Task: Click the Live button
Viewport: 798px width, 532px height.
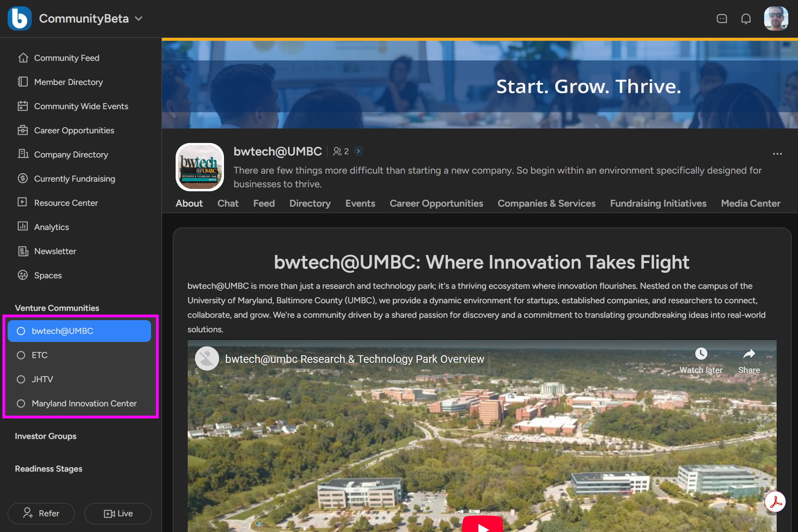Action: (x=118, y=513)
